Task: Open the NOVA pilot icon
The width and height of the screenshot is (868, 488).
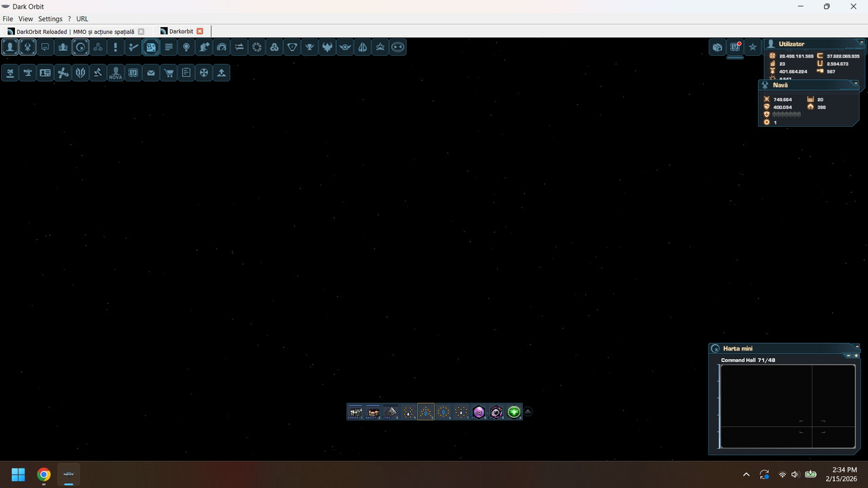Action: [116, 73]
